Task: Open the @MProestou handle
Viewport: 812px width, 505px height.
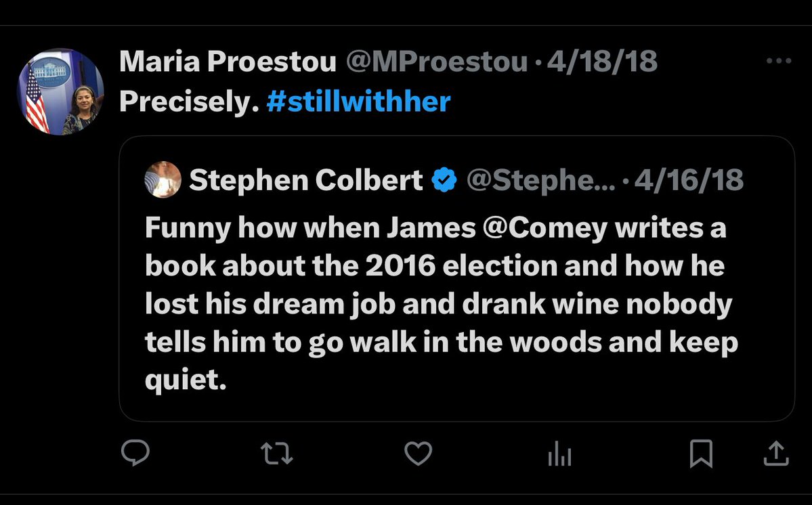Action: [437, 62]
